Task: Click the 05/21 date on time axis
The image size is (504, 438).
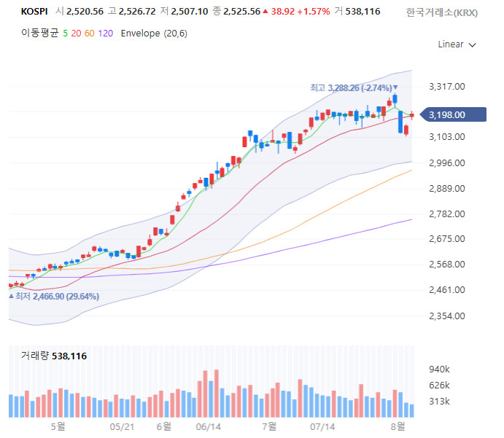Action: click(120, 426)
